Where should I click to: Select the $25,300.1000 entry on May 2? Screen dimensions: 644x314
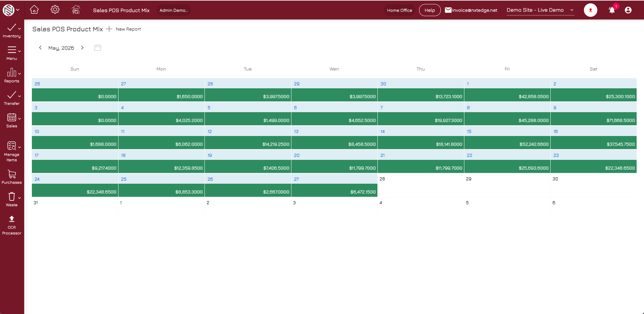(594, 95)
